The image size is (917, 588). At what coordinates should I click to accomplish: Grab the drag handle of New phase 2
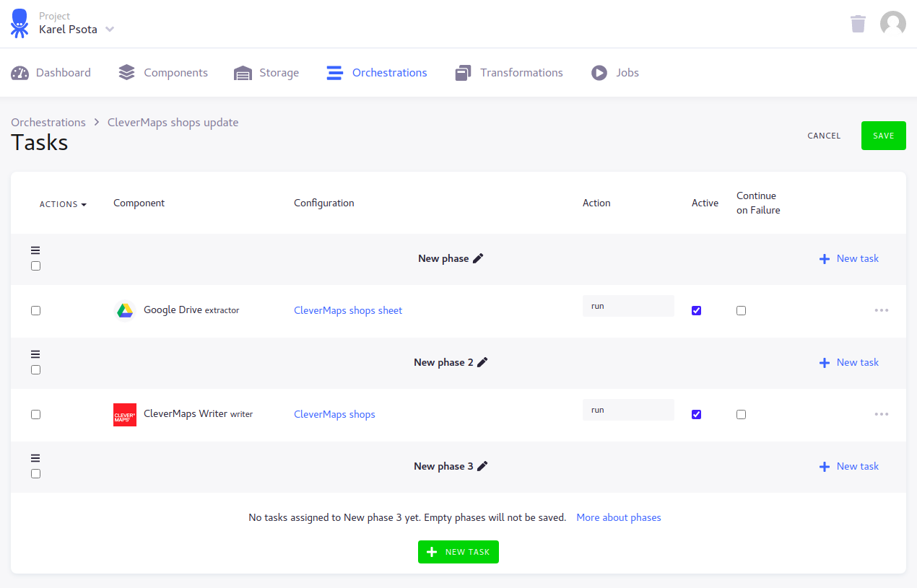(35, 354)
